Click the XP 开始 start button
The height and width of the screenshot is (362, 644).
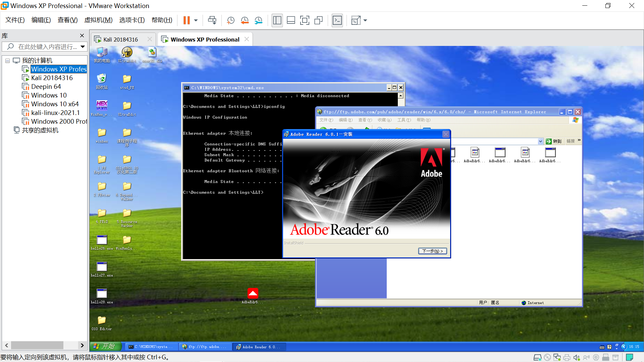tap(105, 346)
